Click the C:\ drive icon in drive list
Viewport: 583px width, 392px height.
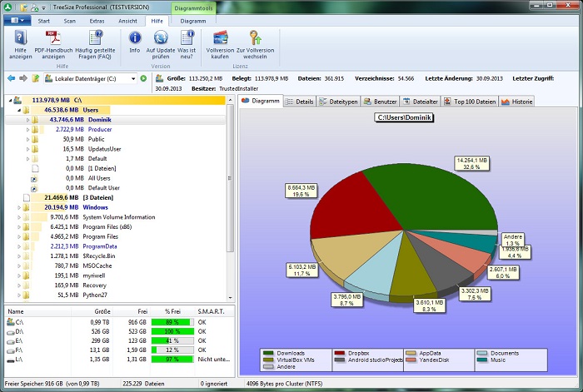click(10, 322)
